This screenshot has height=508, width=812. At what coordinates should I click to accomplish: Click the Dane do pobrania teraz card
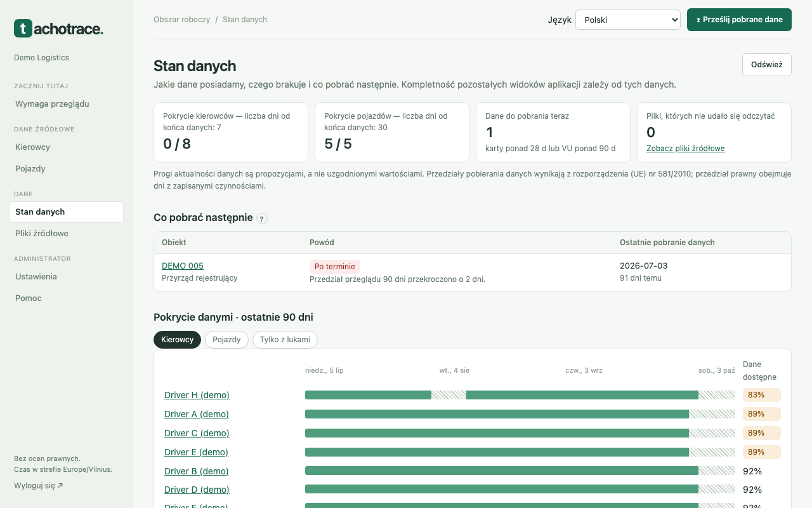tap(553, 133)
